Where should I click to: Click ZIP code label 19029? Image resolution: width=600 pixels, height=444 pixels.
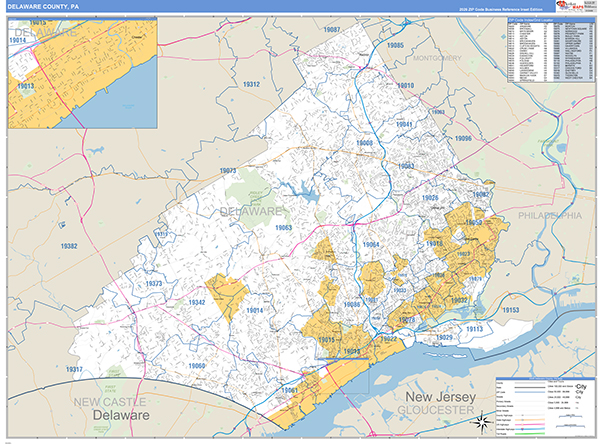444,337
